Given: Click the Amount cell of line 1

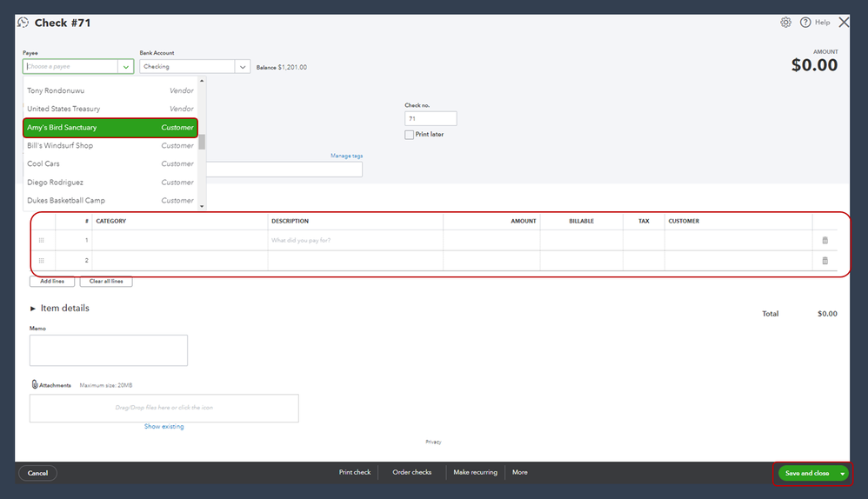Looking at the screenshot, I should click(x=491, y=240).
